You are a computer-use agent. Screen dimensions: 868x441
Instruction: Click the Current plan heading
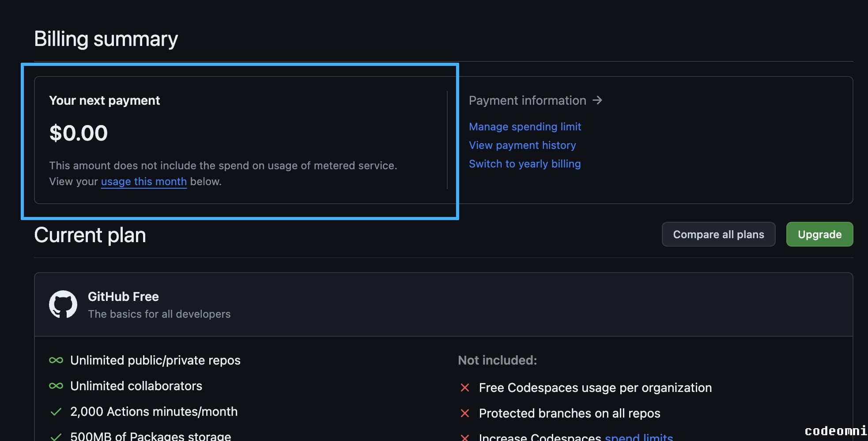[90, 235]
